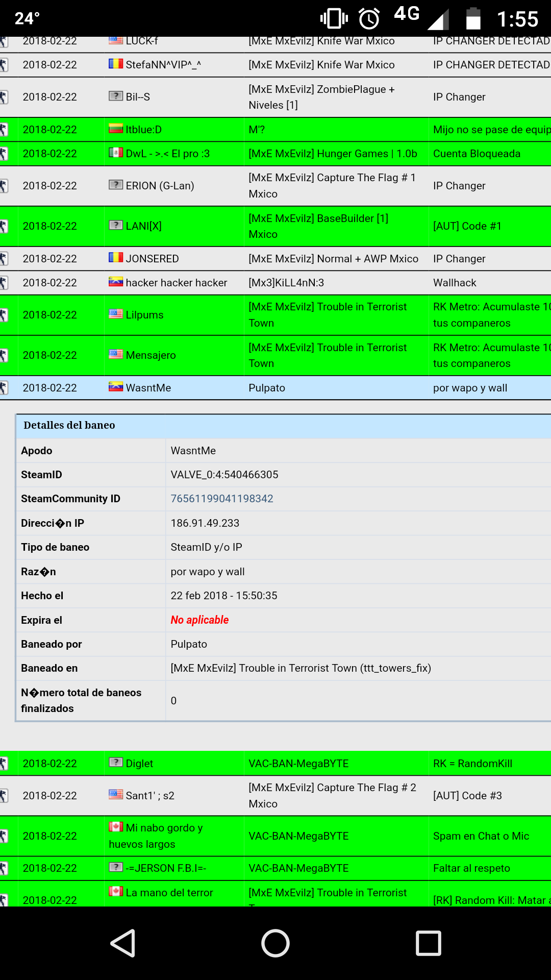
Task: Click the Spam en Chat o Mic reason
Action: click(x=481, y=836)
